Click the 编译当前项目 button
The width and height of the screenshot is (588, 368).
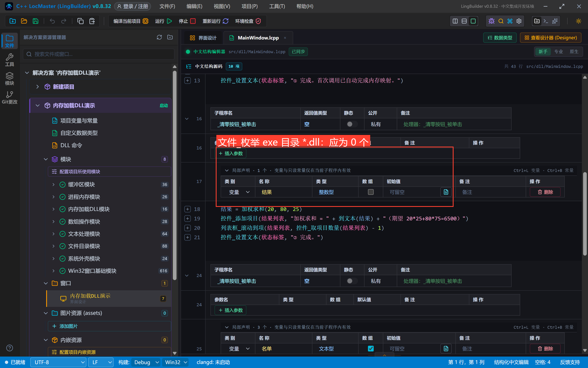click(x=131, y=21)
